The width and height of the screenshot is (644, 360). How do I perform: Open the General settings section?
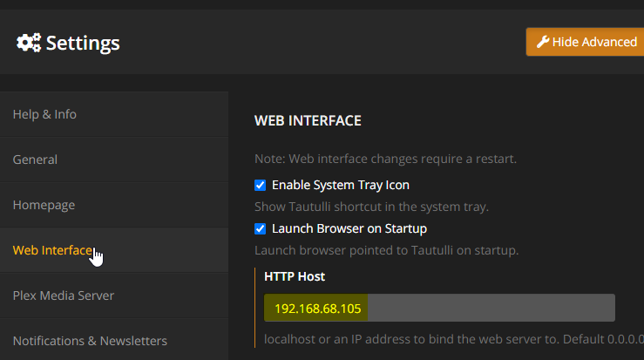click(114, 160)
